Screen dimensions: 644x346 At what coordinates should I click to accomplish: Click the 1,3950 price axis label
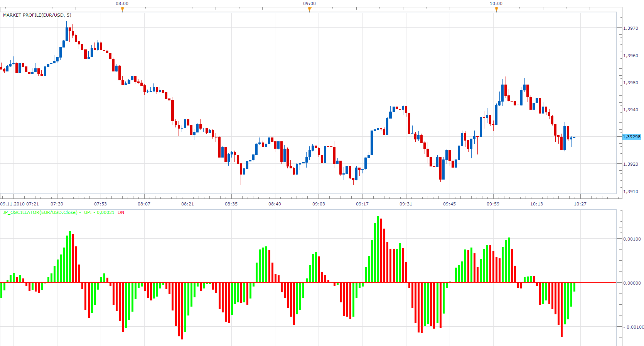pyautogui.click(x=631, y=83)
